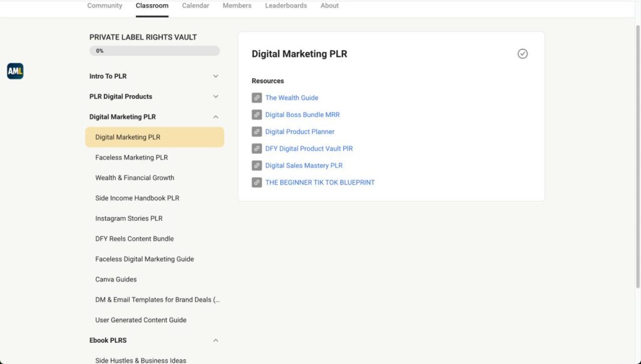Click the AML community logo icon
Screen dimensions: 641x364
tap(15, 71)
